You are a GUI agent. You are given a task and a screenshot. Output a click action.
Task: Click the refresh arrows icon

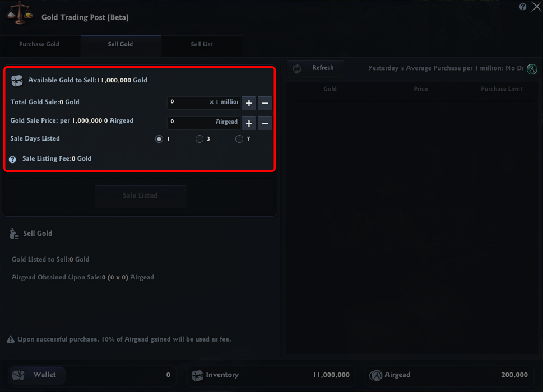pyautogui.click(x=297, y=68)
